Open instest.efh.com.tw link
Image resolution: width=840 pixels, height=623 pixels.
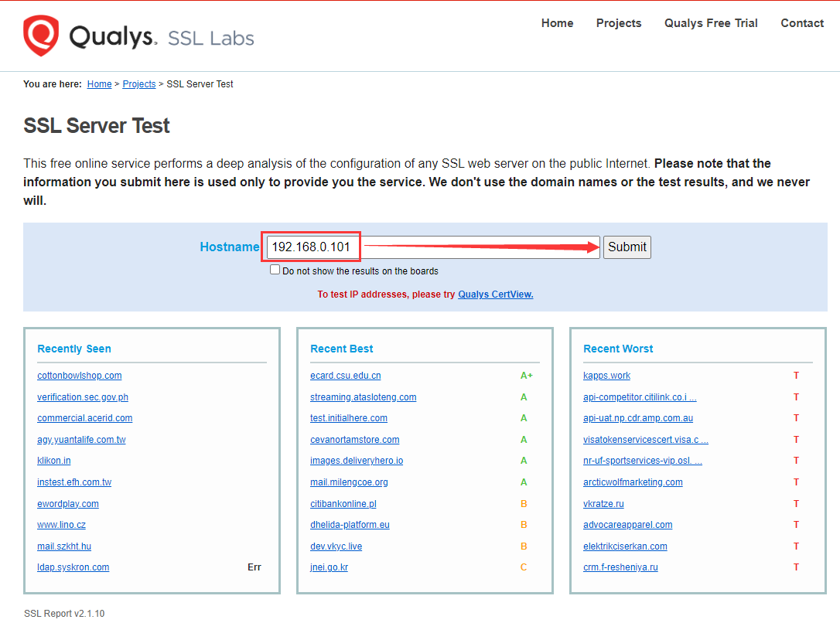coord(74,482)
